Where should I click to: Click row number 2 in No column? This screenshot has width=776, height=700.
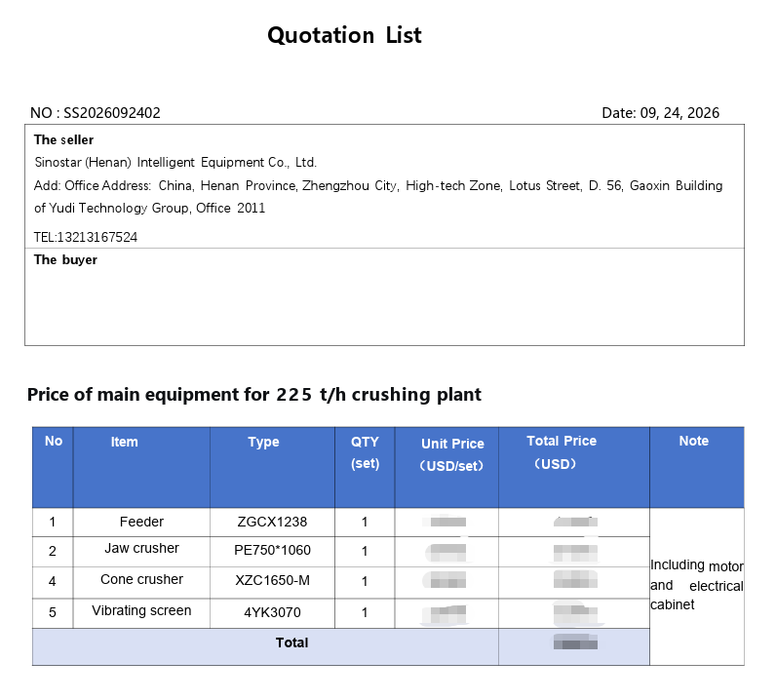coord(53,551)
